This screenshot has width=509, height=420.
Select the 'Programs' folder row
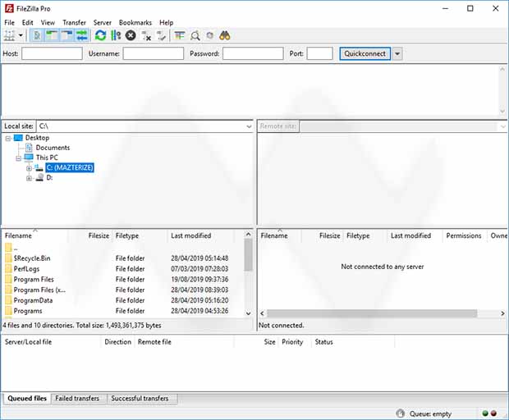click(x=123, y=311)
